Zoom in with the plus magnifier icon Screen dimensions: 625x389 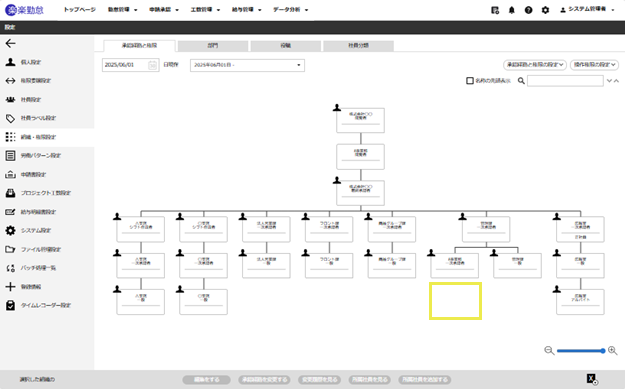613,351
